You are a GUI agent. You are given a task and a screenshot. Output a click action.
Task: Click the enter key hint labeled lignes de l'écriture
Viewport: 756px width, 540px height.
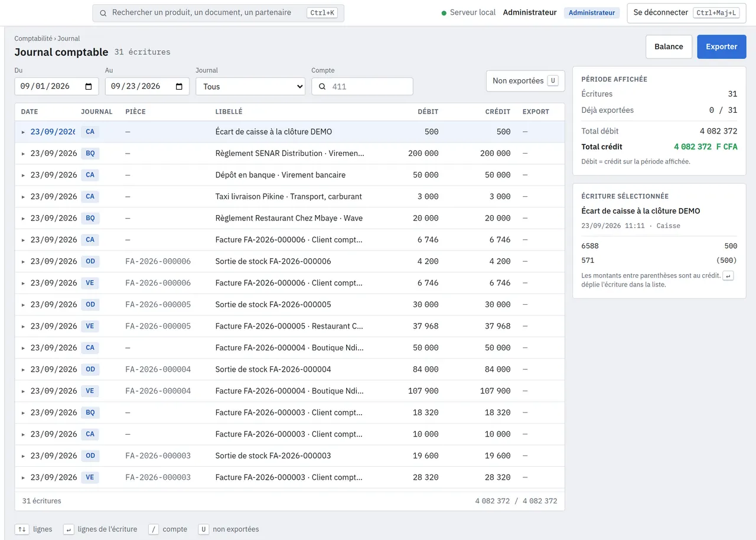coord(69,529)
